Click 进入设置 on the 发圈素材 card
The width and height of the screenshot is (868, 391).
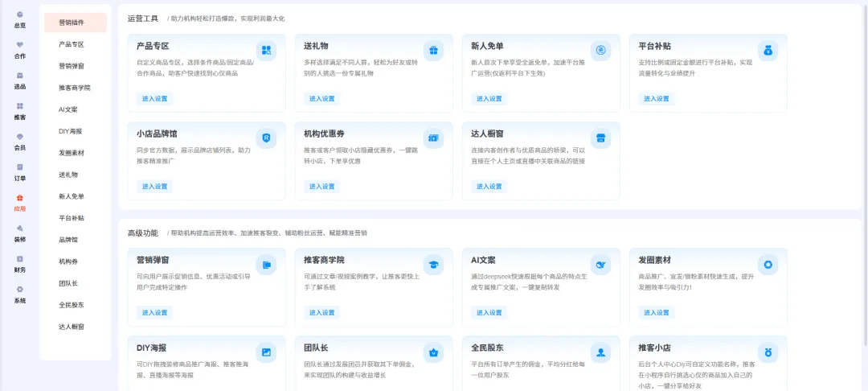point(656,312)
